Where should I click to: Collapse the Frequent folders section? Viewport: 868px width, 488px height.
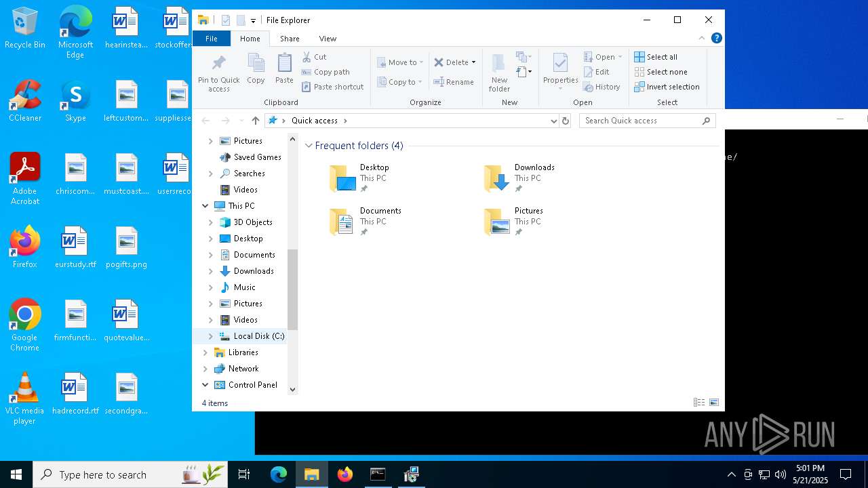coord(309,146)
